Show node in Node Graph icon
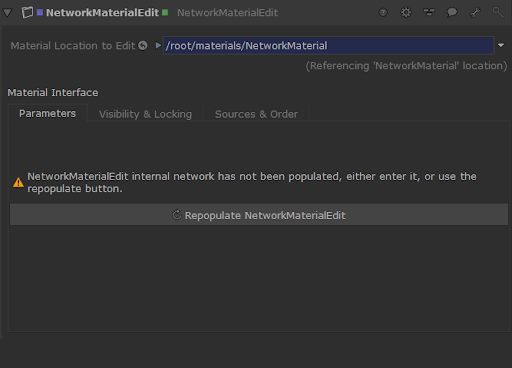The width and height of the screenshot is (512, 368). click(x=429, y=13)
